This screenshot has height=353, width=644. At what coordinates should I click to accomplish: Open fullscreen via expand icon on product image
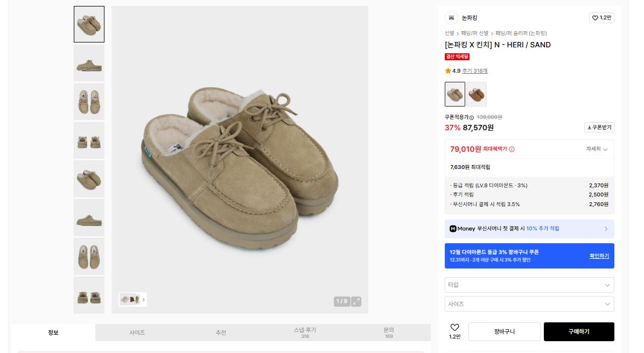(356, 302)
